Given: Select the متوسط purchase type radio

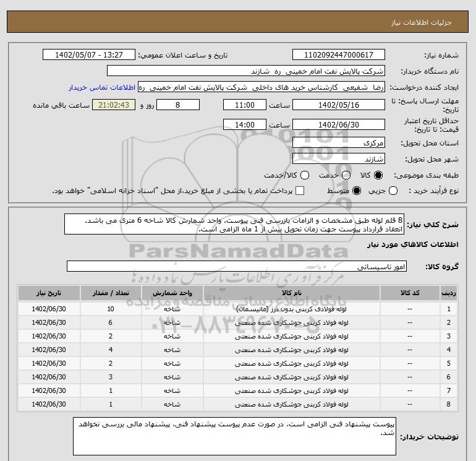Looking at the screenshot, I should point(357,191).
